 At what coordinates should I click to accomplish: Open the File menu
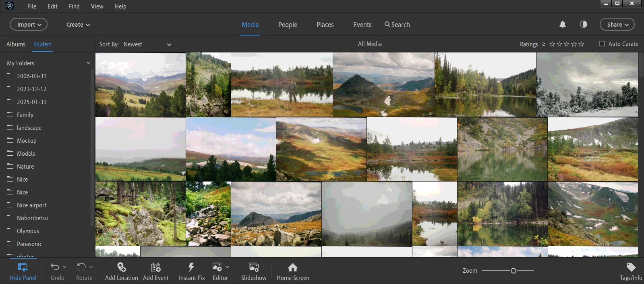32,6
